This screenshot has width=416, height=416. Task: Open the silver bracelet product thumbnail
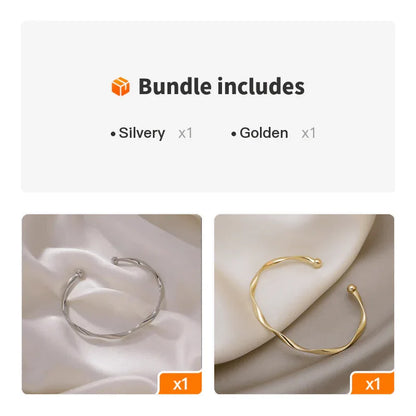click(112, 304)
